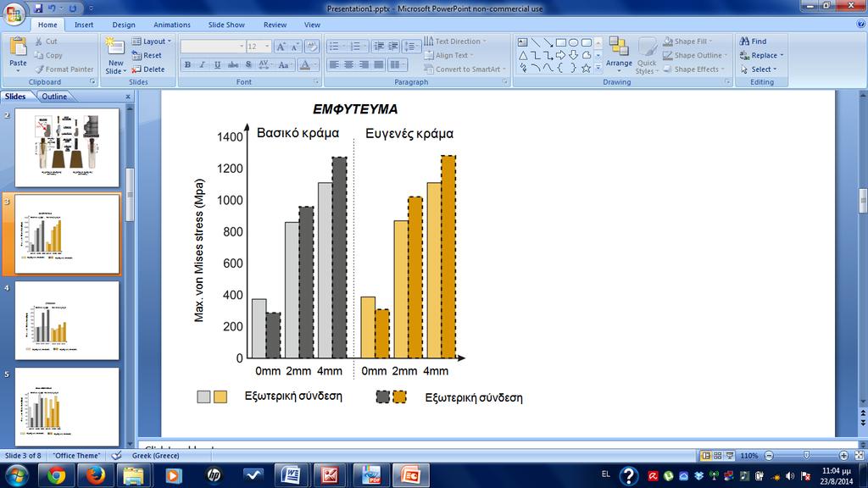Open Change Case menu
The height and width of the screenshot is (488, 868).
[x=285, y=64]
